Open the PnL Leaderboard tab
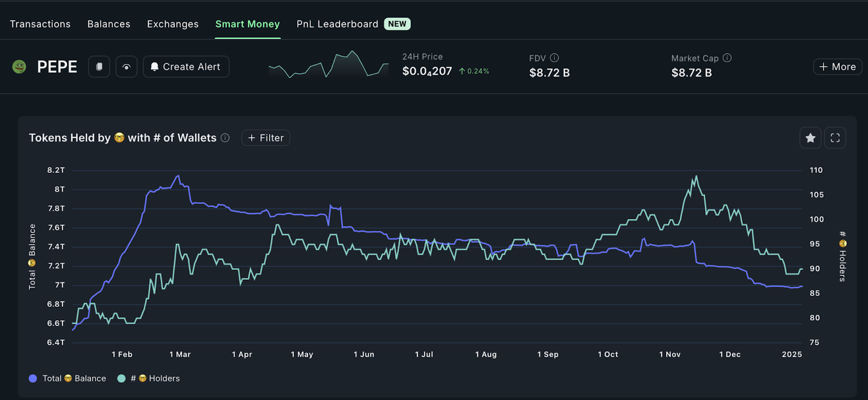The width and height of the screenshot is (868, 400). [337, 24]
